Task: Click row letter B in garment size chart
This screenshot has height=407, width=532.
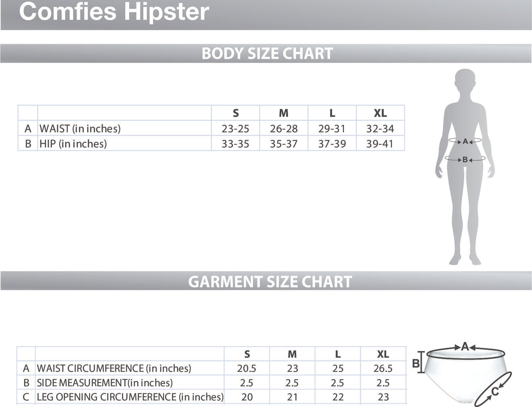Action: click(26, 383)
